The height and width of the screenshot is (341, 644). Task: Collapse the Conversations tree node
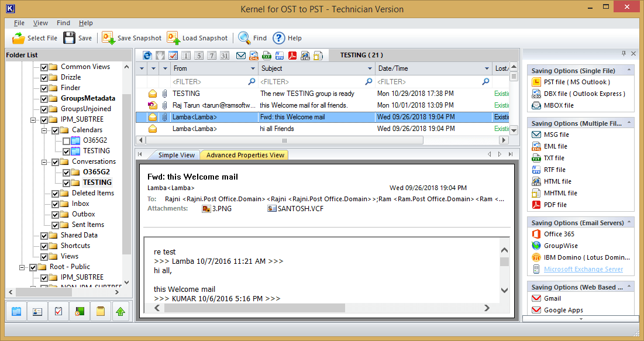point(44,162)
